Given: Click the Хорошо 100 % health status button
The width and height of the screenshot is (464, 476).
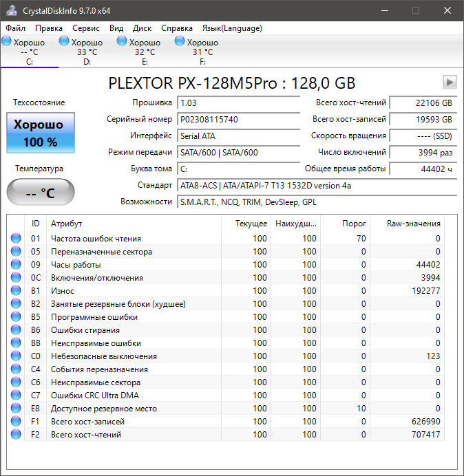Looking at the screenshot, I should click(41, 133).
